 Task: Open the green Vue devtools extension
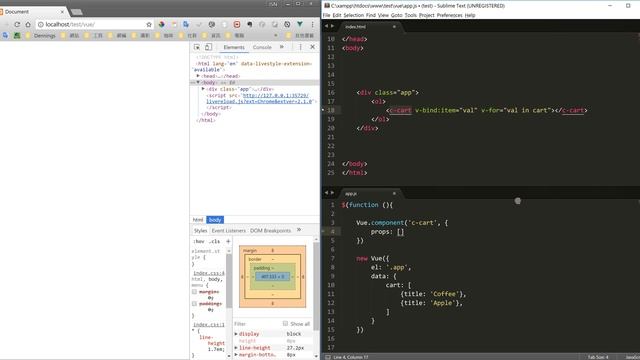(300, 24)
